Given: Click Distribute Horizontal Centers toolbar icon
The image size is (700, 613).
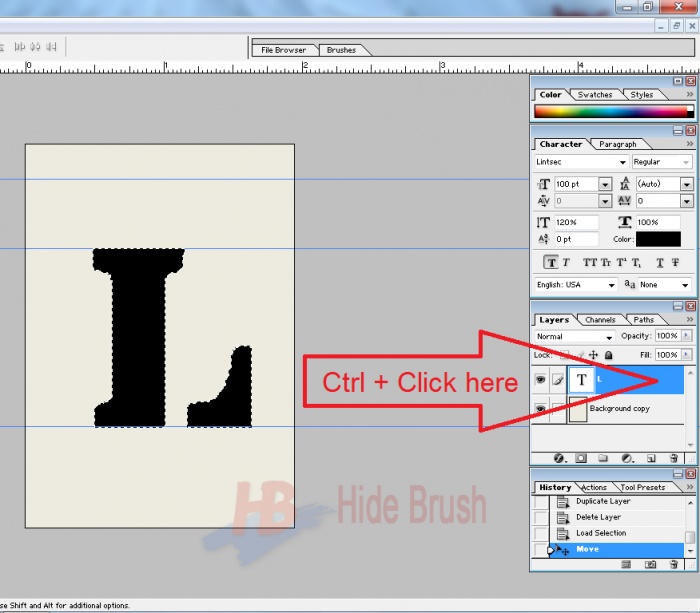Looking at the screenshot, I should 35,46.
